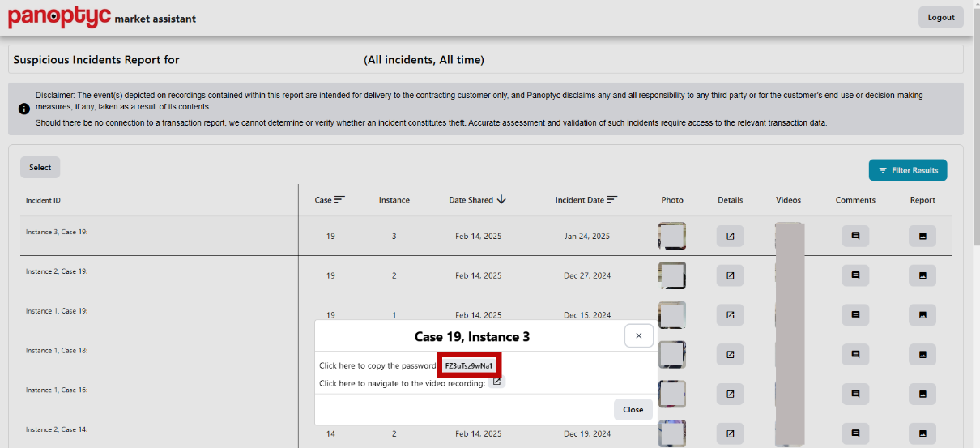Open details for Instance 2, Case 19
Image resolution: width=980 pixels, height=448 pixels.
(x=730, y=275)
